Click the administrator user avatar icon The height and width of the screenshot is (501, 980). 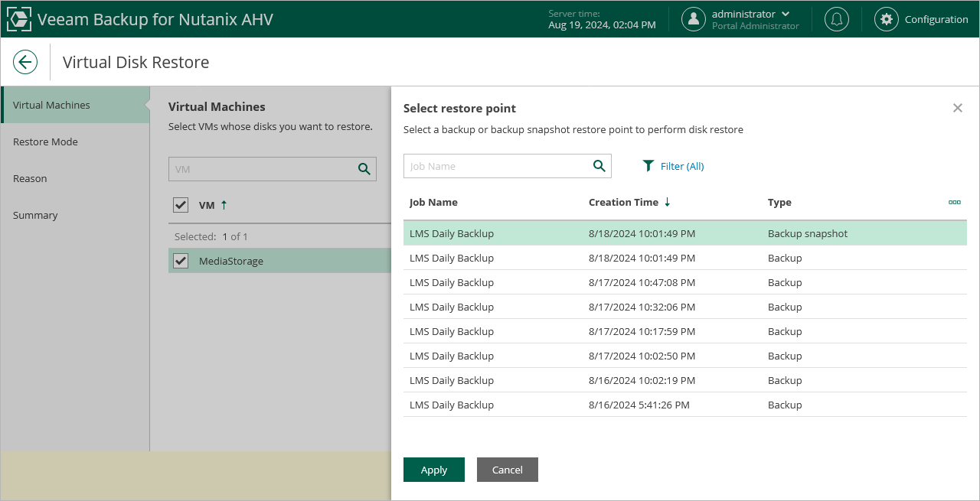pyautogui.click(x=694, y=19)
